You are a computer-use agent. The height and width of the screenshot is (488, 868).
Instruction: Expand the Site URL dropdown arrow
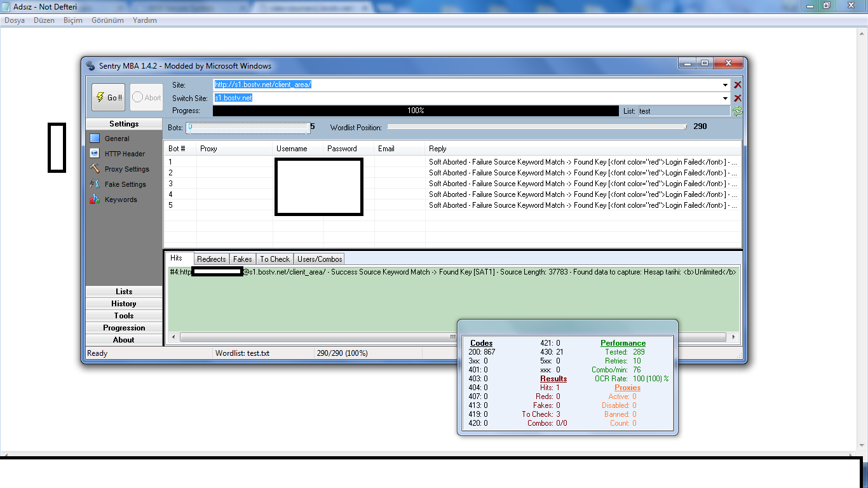(725, 85)
